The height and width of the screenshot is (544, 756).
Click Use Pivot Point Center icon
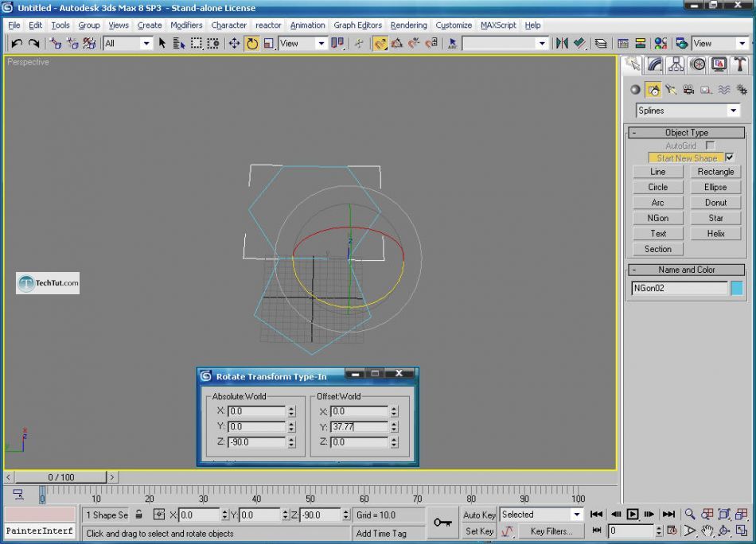[337, 44]
